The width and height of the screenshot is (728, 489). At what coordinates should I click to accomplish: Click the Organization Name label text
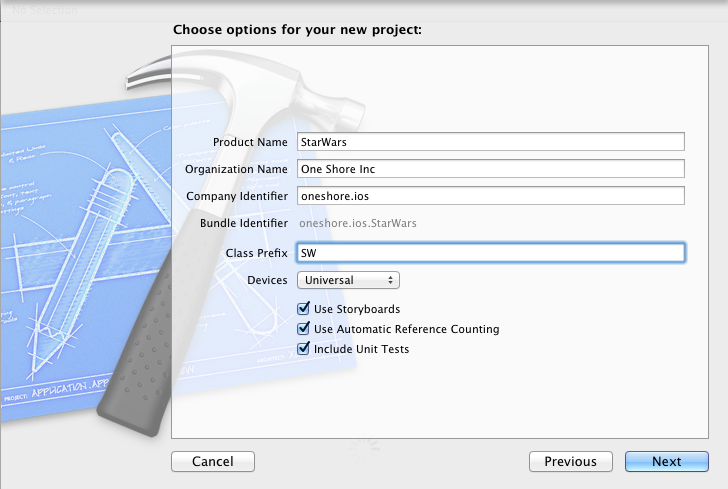[x=236, y=169]
